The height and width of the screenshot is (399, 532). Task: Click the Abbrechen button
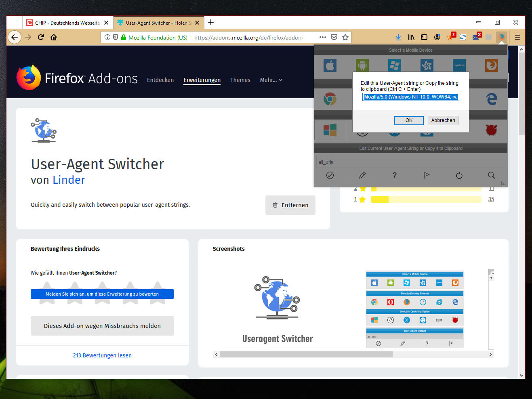point(443,120)
